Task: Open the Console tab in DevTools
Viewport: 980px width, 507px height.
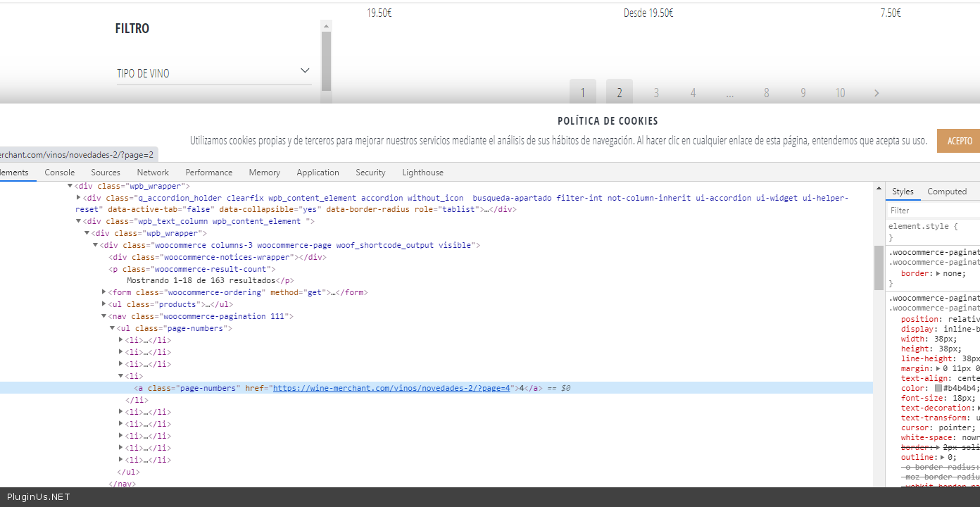Action: (60, 173)
